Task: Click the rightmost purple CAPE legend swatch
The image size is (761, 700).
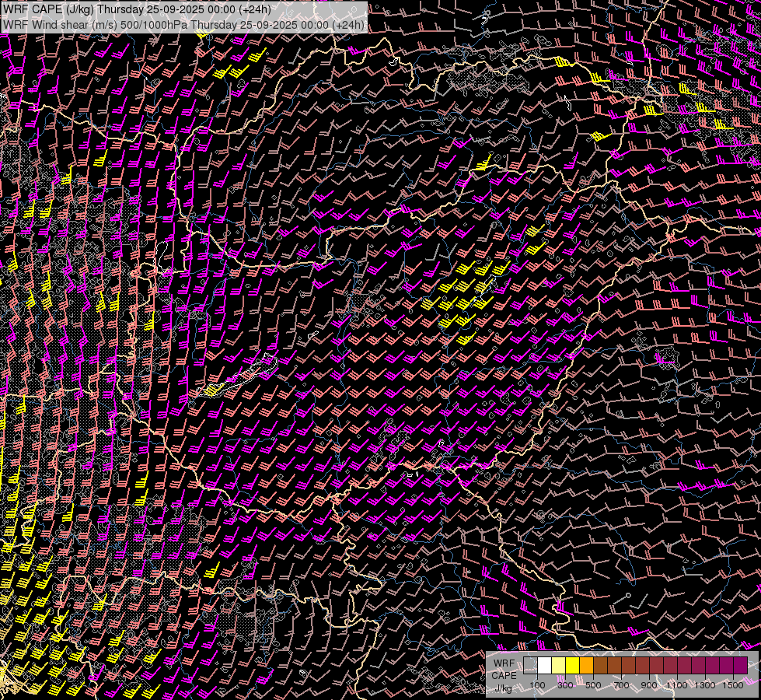Action: pos(740,666)
